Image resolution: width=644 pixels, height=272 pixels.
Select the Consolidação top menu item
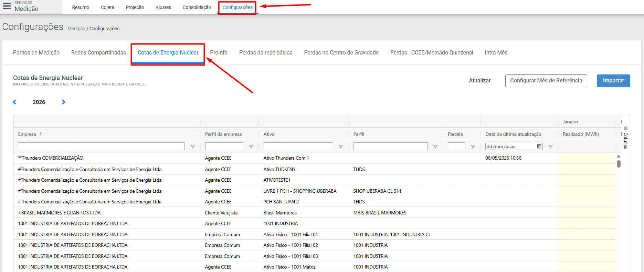197,7
